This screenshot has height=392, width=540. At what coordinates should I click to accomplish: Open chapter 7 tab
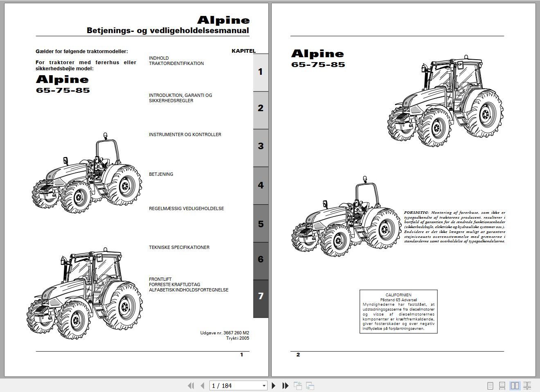click(x=261, y=298)
